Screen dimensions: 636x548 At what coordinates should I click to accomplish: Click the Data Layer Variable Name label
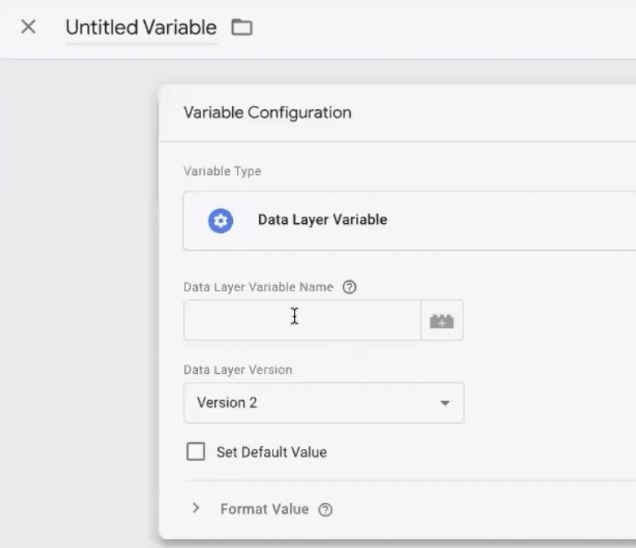point(260,287)
